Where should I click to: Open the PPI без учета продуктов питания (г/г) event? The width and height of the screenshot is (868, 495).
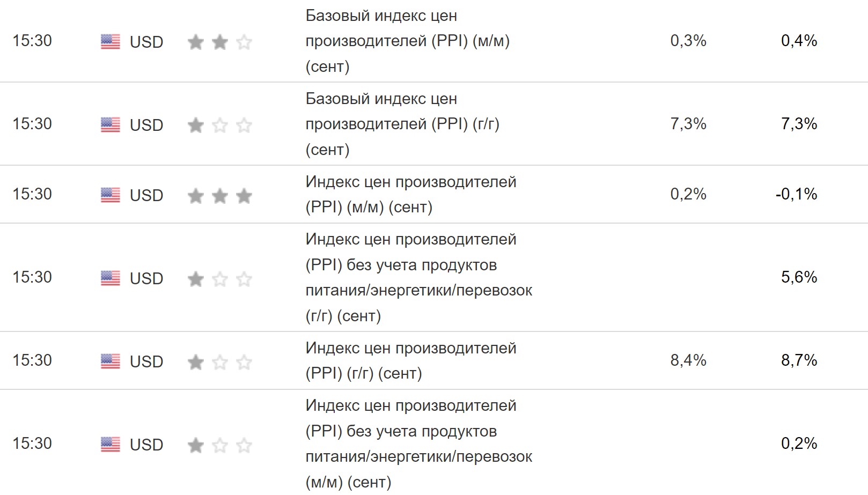[418, 277]
